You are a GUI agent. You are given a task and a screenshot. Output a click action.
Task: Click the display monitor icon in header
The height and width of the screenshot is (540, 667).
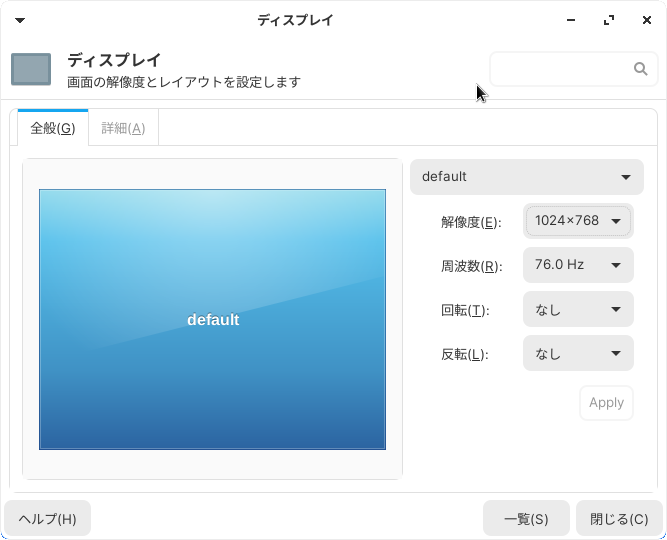pyautogui.click(x=31, y=69)
